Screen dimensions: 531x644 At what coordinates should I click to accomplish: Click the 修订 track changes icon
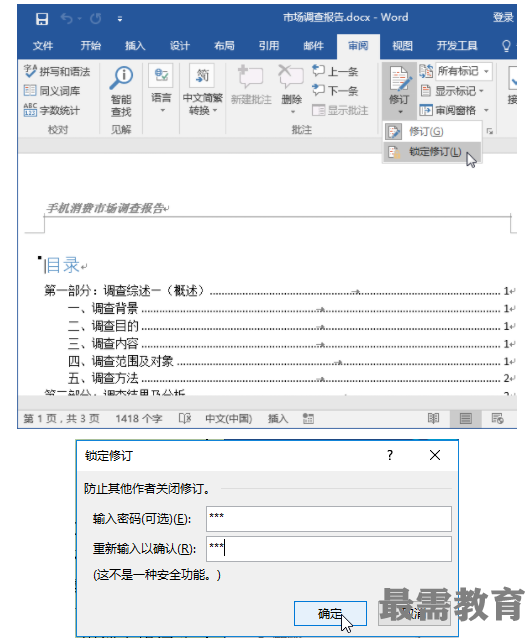[x=400, y=80]
